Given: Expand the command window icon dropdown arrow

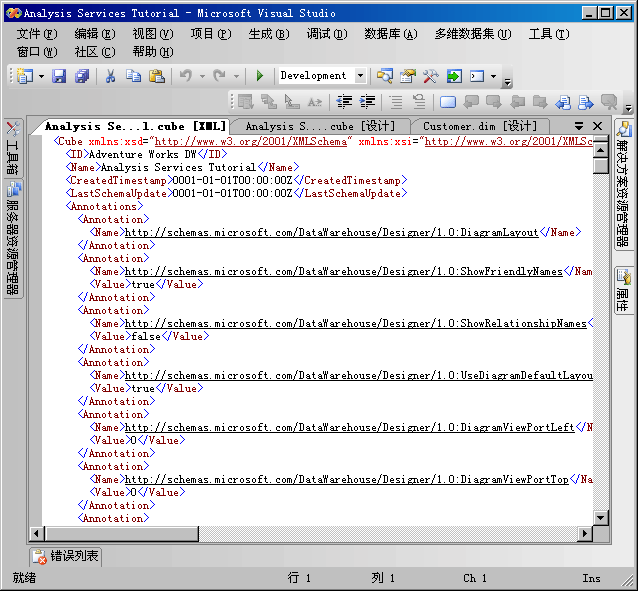Looking at the screenshot, I should [x=493, y=76].
